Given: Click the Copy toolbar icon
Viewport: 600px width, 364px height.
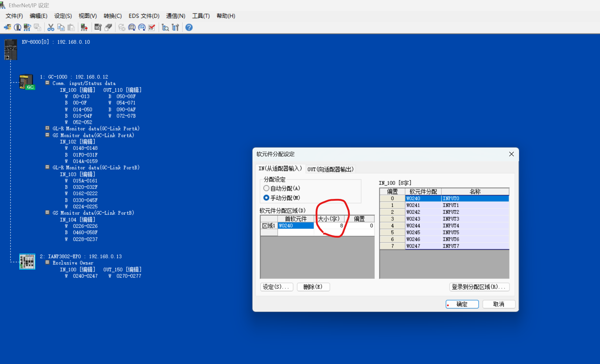Looking at the screenshot, I should coord(61,28).
